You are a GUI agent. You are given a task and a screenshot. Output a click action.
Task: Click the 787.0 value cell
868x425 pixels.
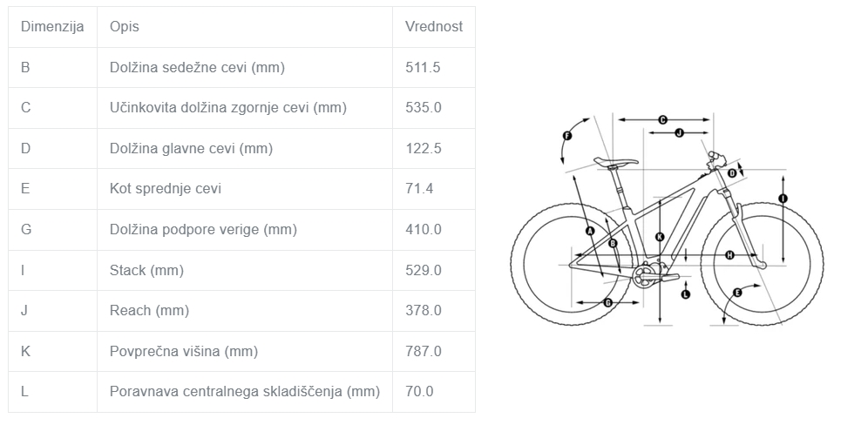click(434, 351)
